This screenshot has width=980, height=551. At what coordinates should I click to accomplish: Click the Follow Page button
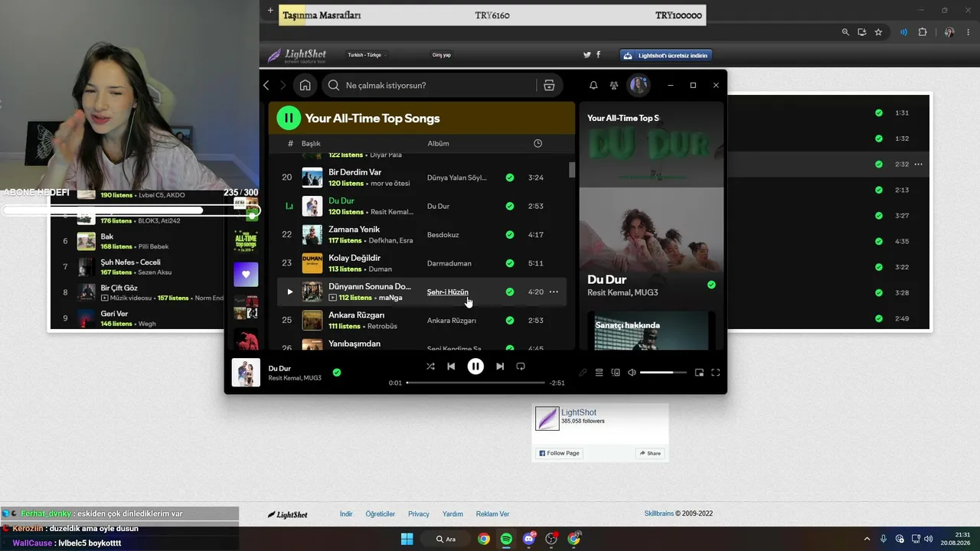point(559,453)
